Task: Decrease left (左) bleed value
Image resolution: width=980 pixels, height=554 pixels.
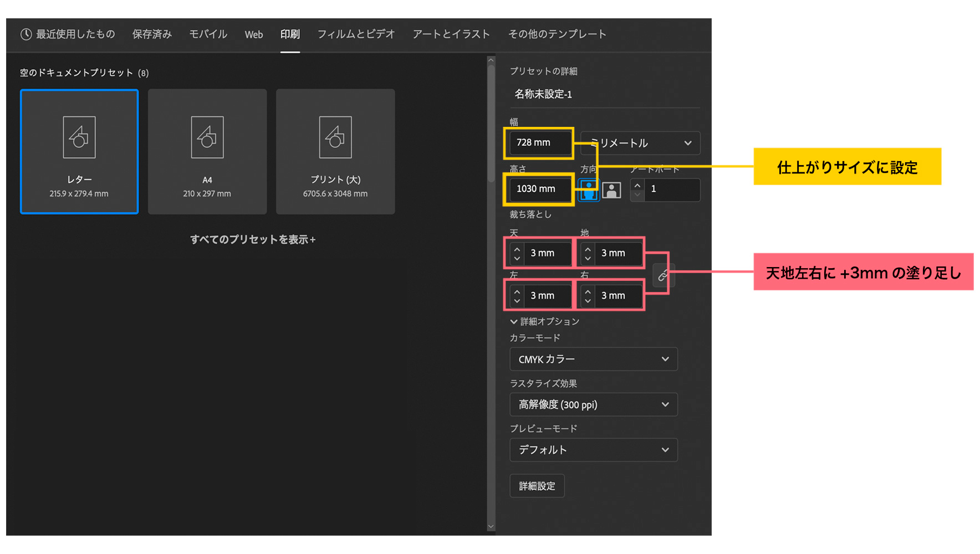Action: point(517,301)
